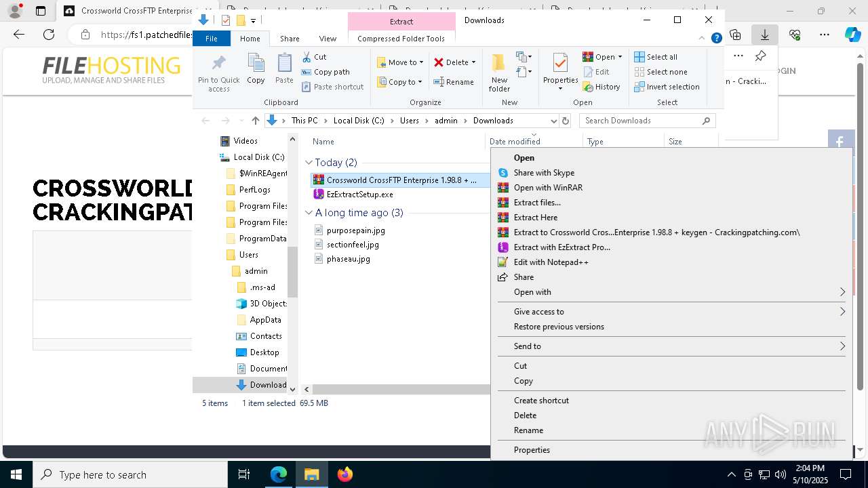Click Type here to search box
This screenshot has height=488, width=868.
[x=130, y=474]
